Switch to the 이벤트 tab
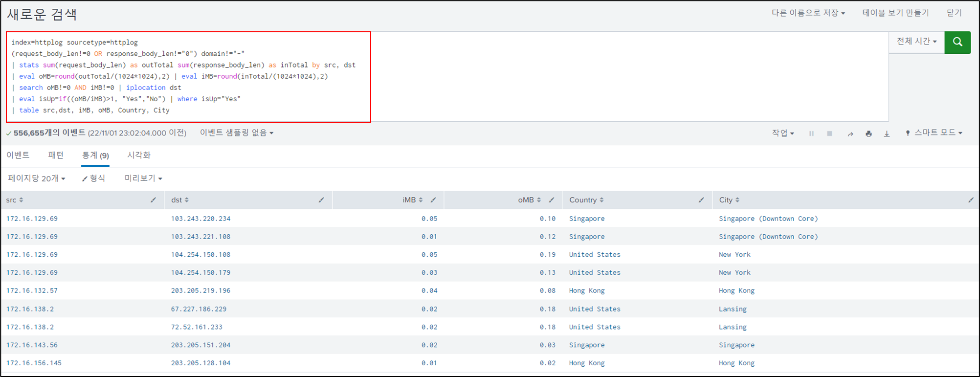 point(18,155)
